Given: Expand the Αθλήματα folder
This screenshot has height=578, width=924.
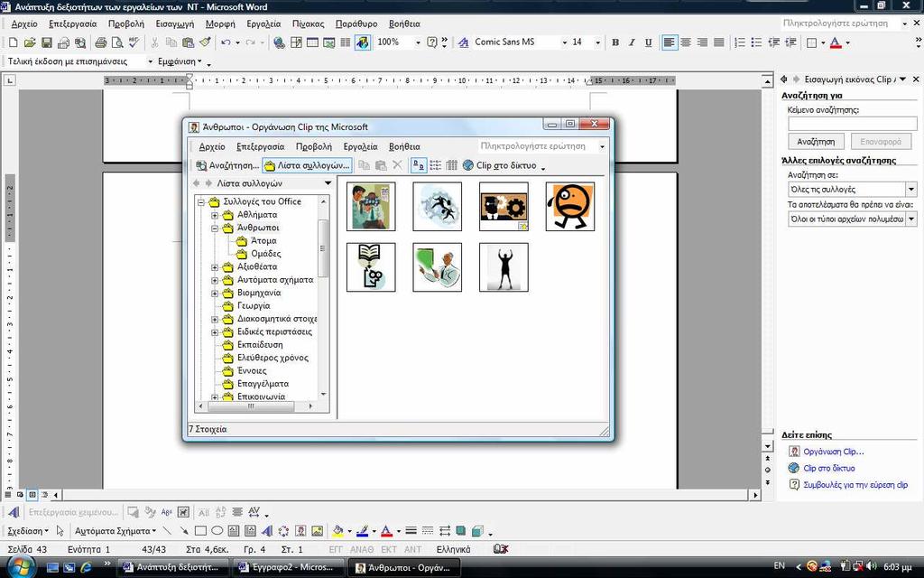Looking at the screenshot, I should click(x=215, y=215).
